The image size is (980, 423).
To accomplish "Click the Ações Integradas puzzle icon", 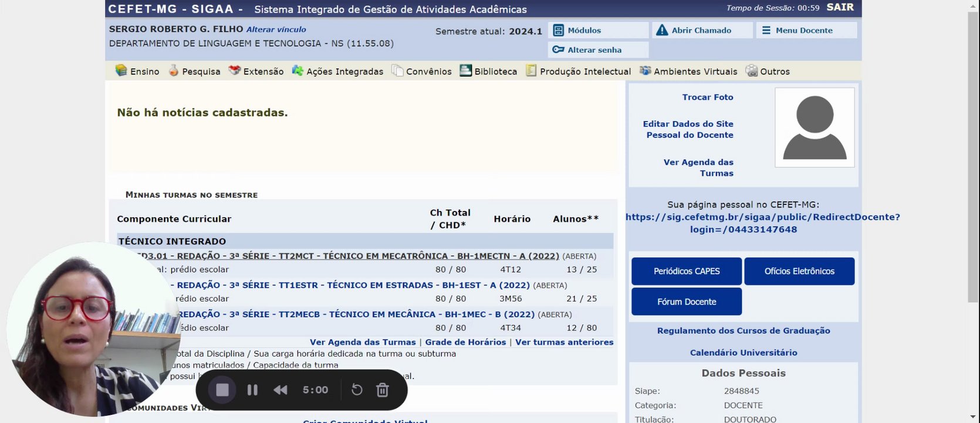I will [x=298, y=70].
